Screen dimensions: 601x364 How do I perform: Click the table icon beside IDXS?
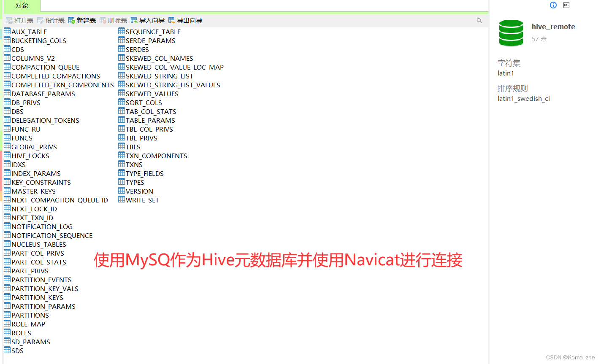pyautogui.click(x=7, y=164)
